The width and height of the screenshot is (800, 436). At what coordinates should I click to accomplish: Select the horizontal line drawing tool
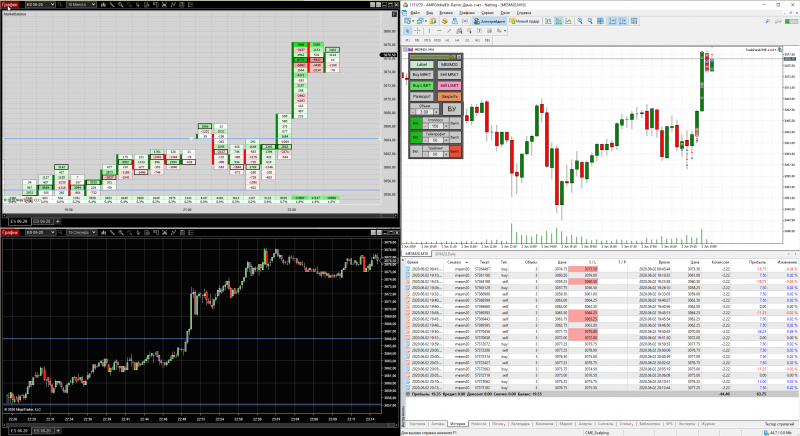pyautogui.click(x=439, y=31)
